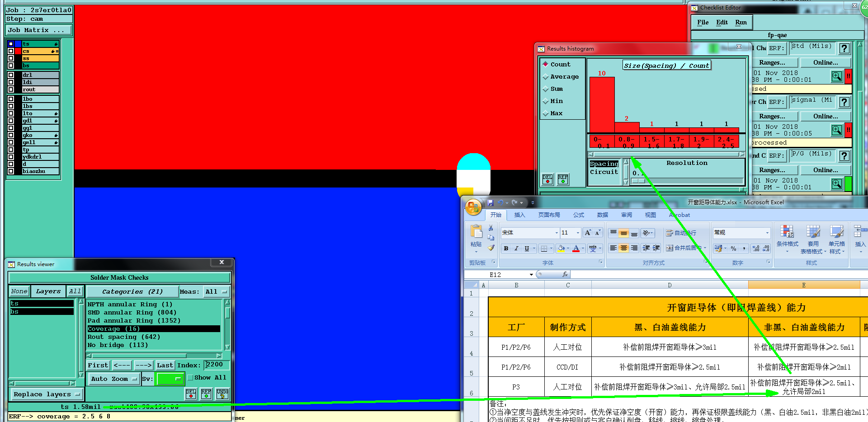Click Online button under signal check

(826, 117)
